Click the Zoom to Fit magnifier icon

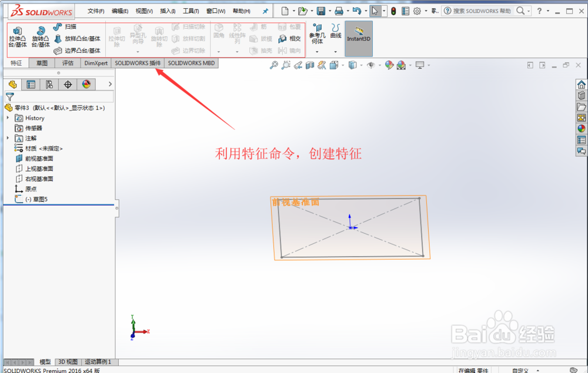point(274,65)
